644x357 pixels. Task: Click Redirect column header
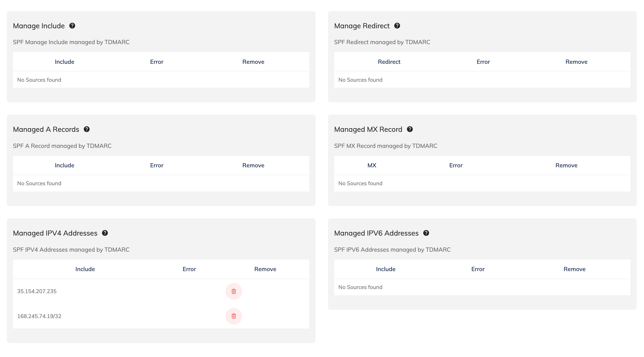pyautogui.click(x=389, y=62)
